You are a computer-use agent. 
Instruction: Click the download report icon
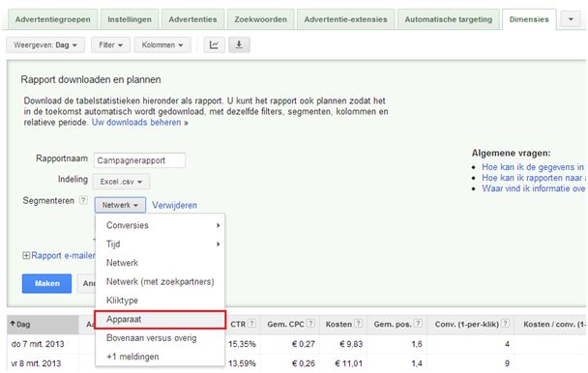point(239,45)
